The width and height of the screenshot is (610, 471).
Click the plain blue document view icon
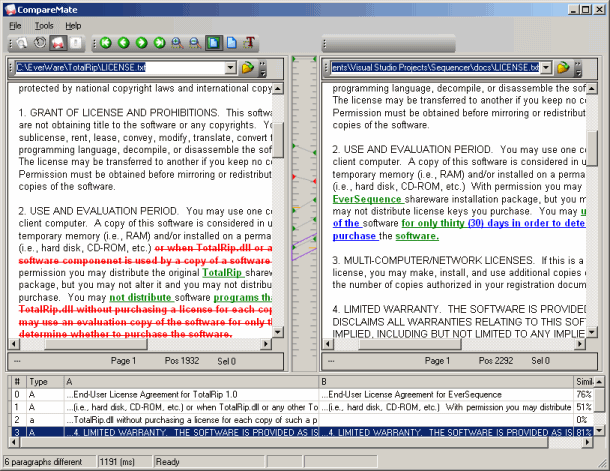(231, 43)
